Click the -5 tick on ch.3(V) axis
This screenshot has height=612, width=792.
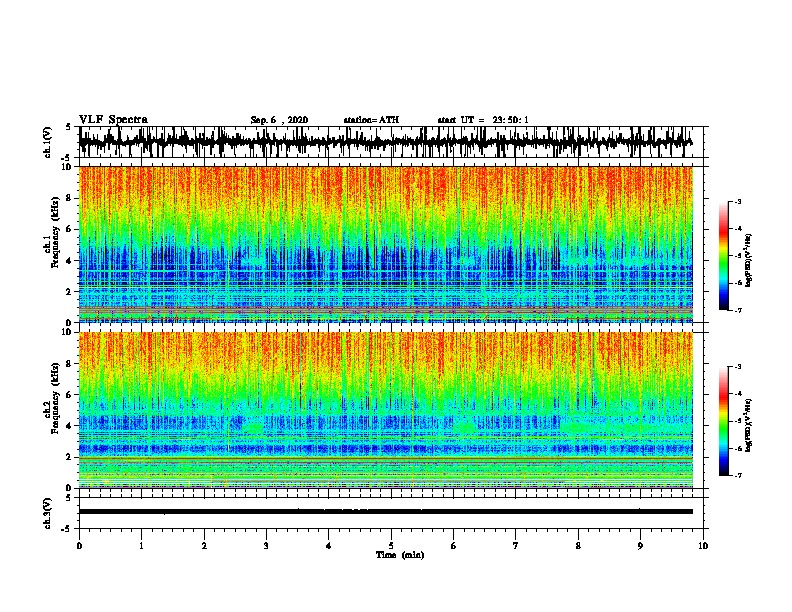(67, 529)
